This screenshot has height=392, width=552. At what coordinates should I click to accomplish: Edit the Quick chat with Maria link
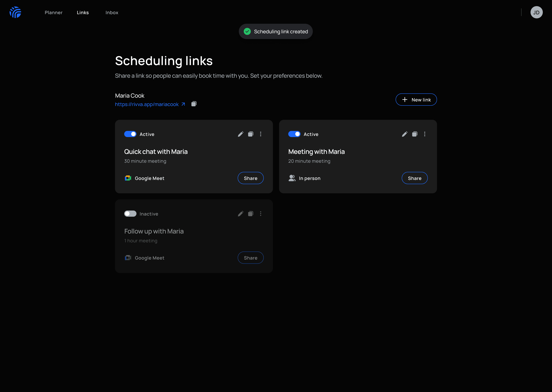pos(241,134)
